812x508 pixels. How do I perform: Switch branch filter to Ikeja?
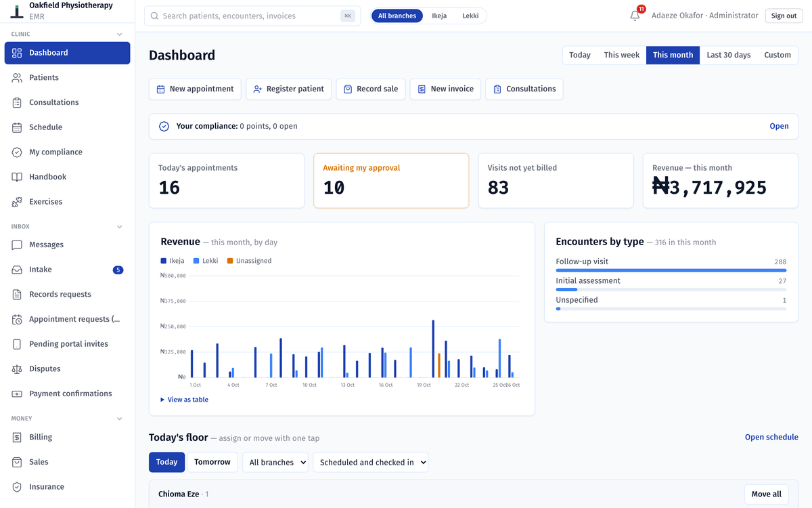coord(439,16)
